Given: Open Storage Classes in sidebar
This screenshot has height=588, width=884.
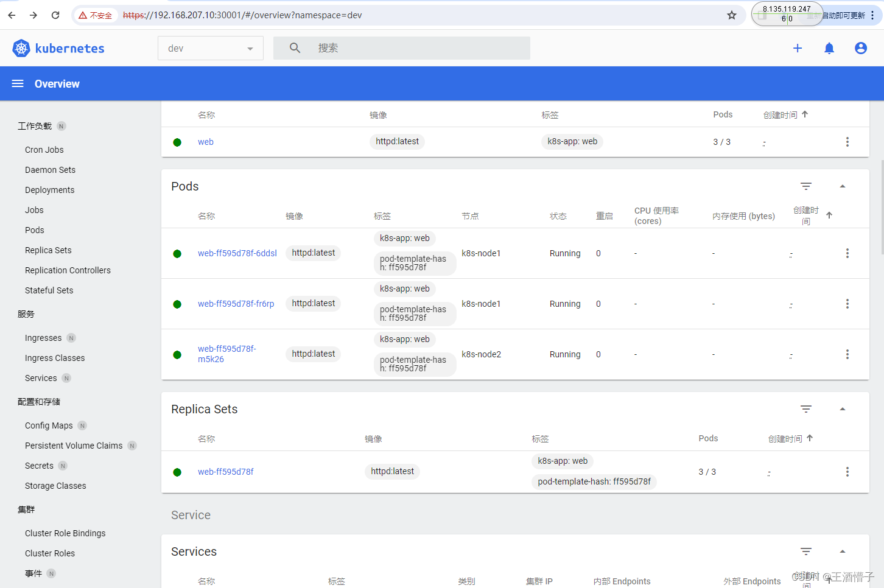Looking at the screenshot, I should tap(55, 486).
